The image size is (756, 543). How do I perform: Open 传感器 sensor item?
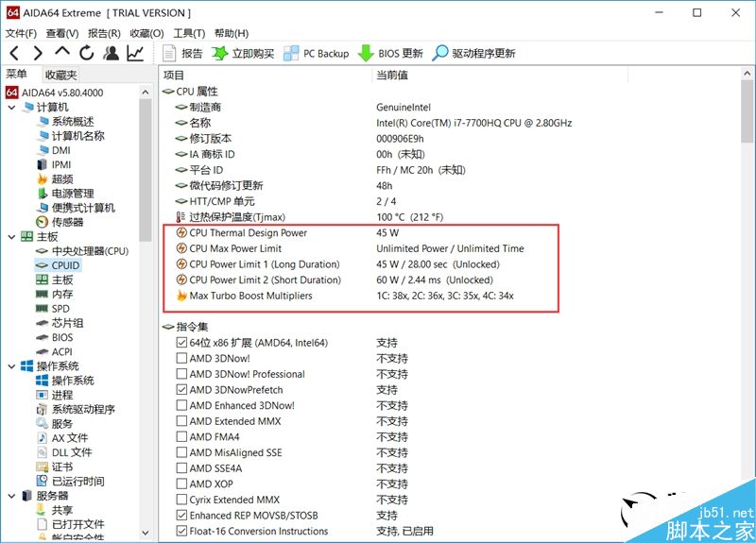tap(60, 222)
